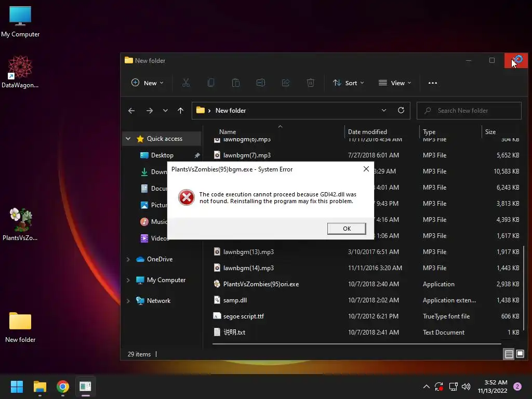Select file lawnbgm(13).mp3
Screen dimensions: 532x399
tap(248, 252)
